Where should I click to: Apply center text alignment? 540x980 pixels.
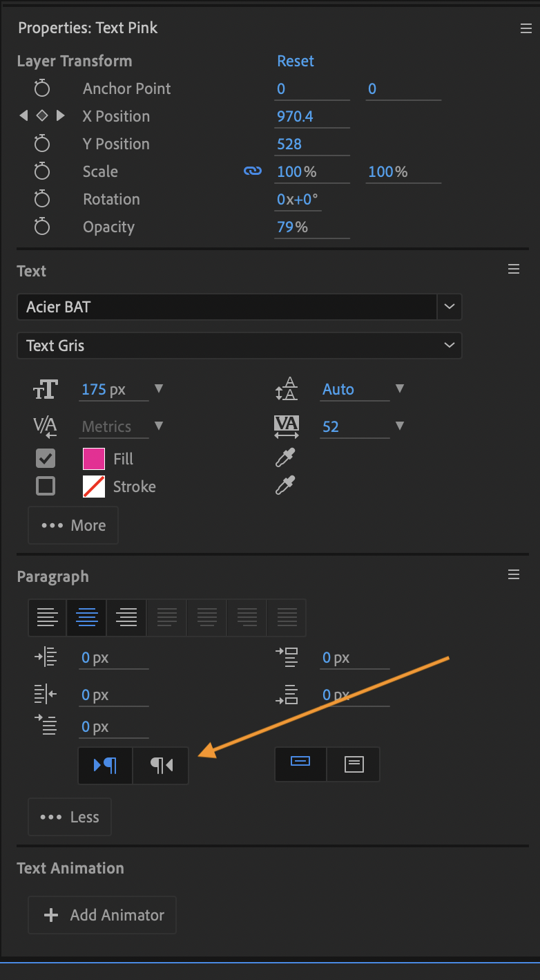click(86, 617)
